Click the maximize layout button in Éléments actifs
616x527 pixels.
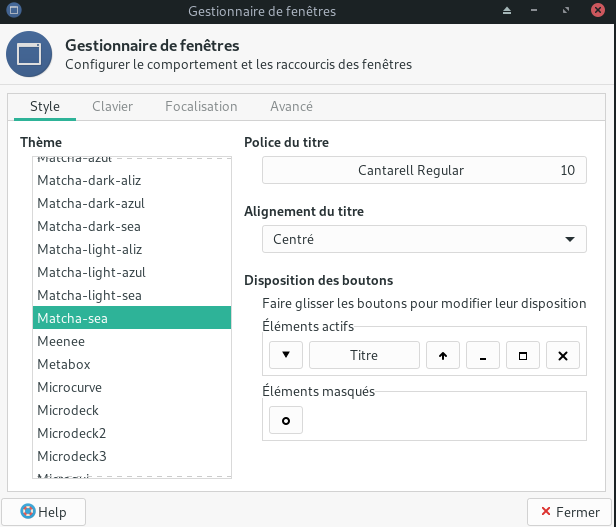pyautogui.click(x=522, y=355)
